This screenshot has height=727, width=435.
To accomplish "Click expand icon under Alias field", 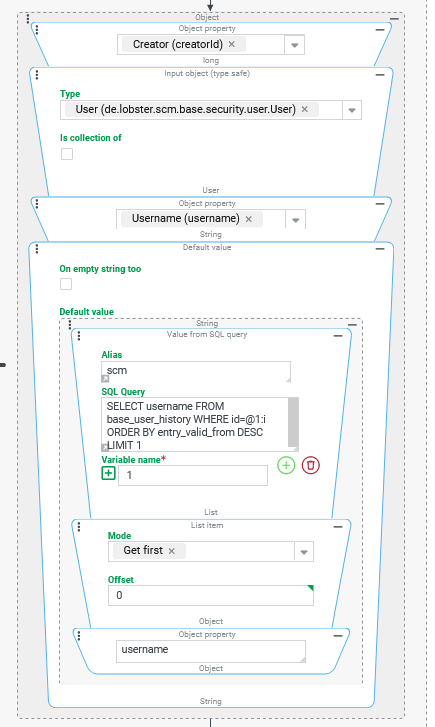I will coord(105,379).
